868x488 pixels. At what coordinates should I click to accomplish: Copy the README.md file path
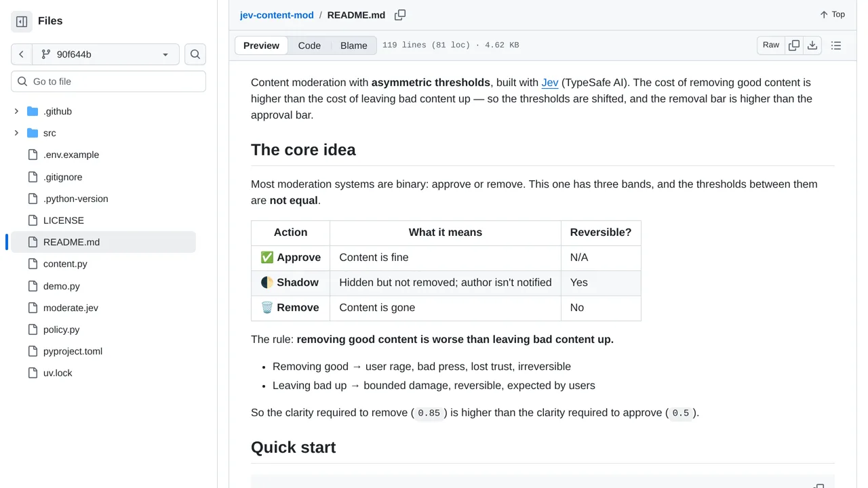[400, 15]
